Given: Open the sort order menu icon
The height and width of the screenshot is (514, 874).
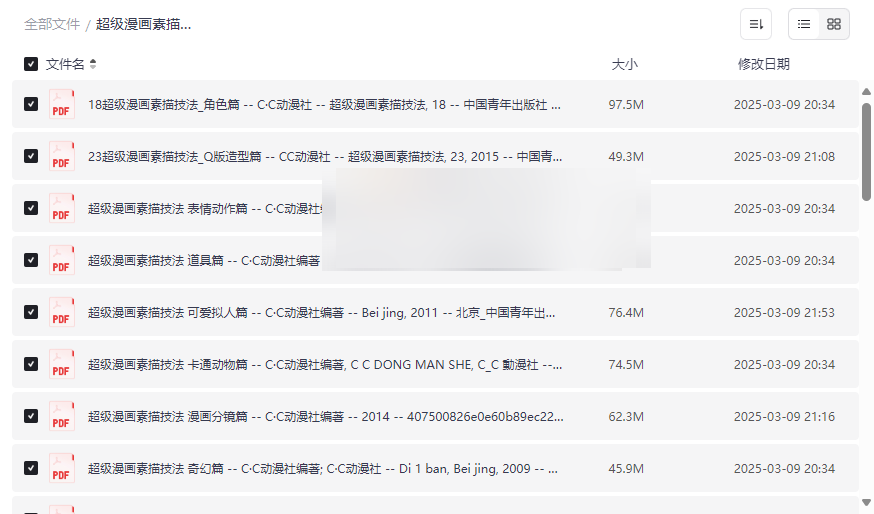Looking at the screenshot, I should point(756,25).
